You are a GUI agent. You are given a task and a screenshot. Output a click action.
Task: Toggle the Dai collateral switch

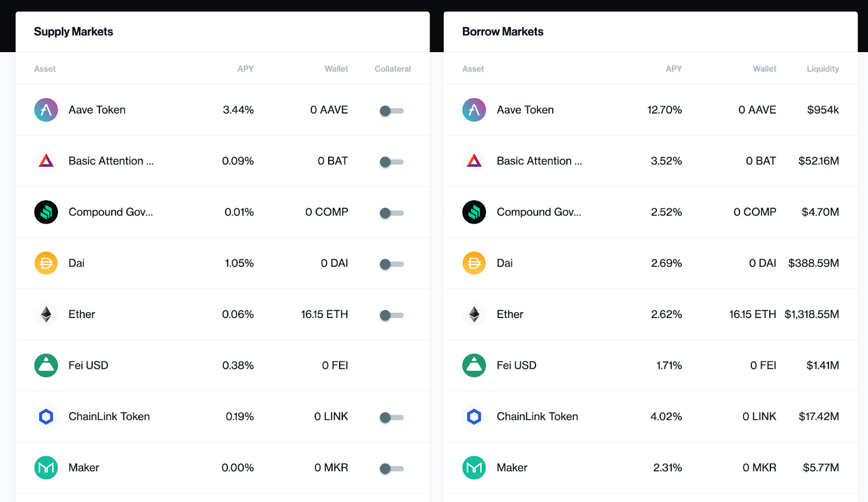pos(392,264)
